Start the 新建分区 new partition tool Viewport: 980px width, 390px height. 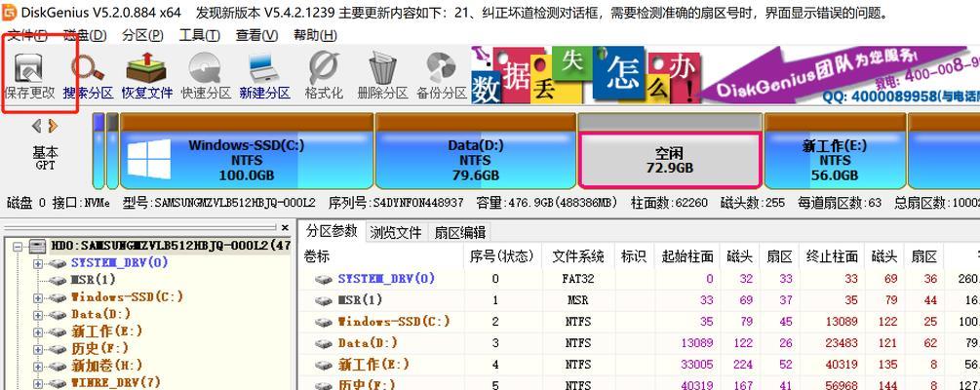pyautogui.click(x=265, y=76)
